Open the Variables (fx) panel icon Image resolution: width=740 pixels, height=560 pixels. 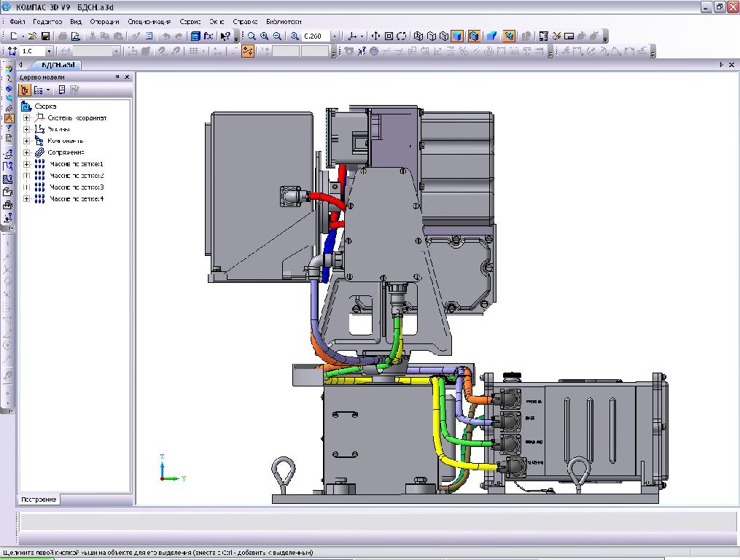pos(209,36)
